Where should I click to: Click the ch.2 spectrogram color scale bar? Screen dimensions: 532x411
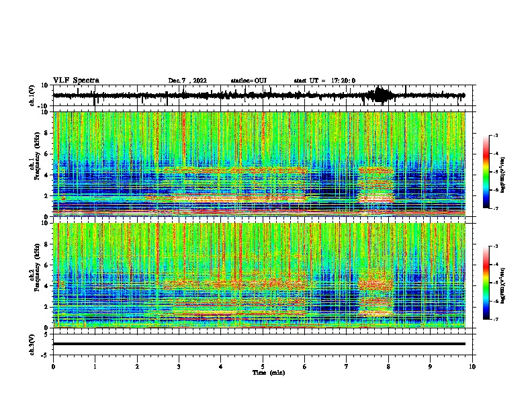(x=486, y=283)
